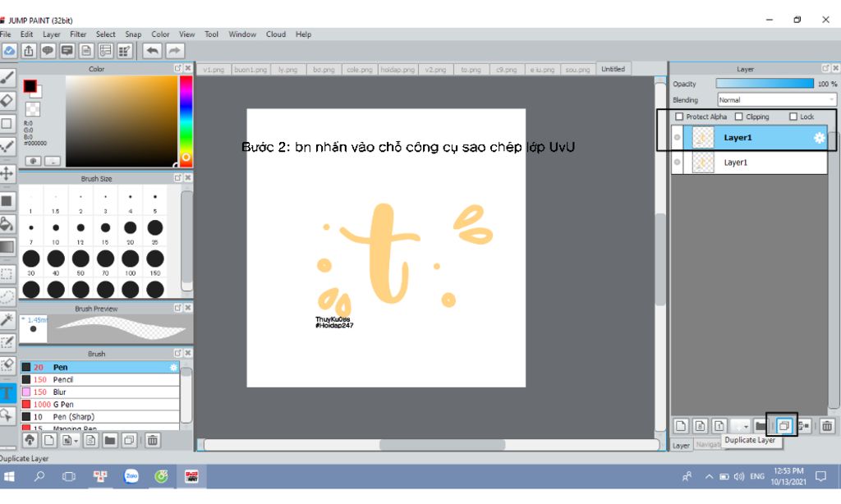Screen dimensions: 841x504
Task: Select the rectangular Select tool
Action: coord(7,274)
